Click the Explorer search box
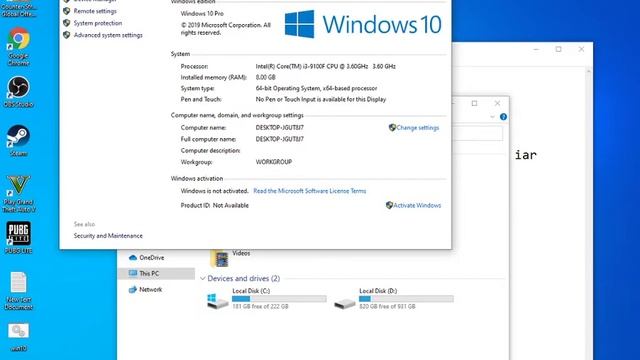 click(x=477, y=133)
